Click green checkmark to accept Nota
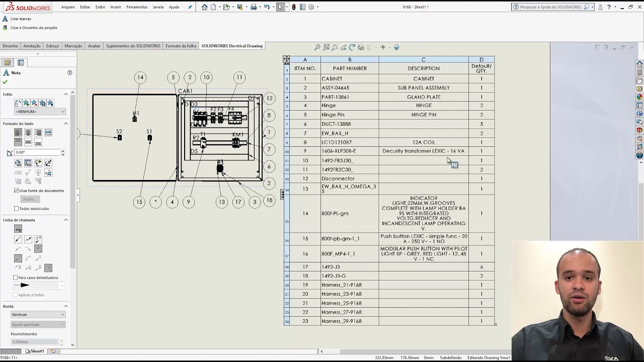Viewport: 644px width, 362px height. 5,82
